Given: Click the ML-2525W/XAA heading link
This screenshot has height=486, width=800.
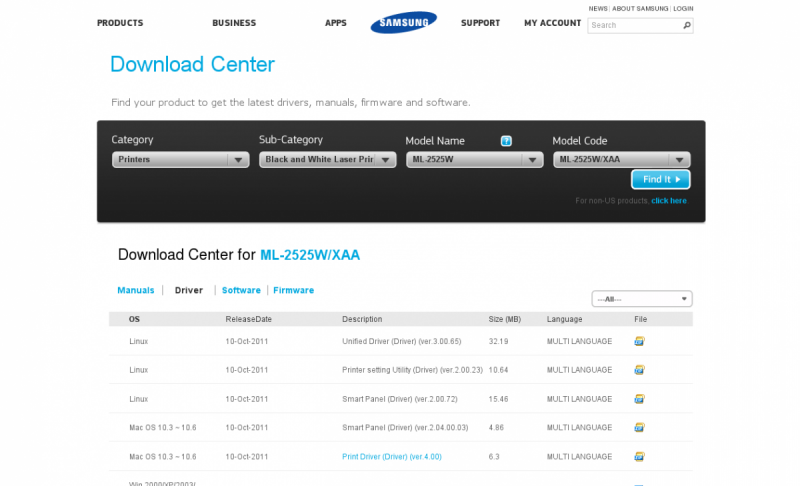Looking at the screenshot, I should [x=310, y=255].
